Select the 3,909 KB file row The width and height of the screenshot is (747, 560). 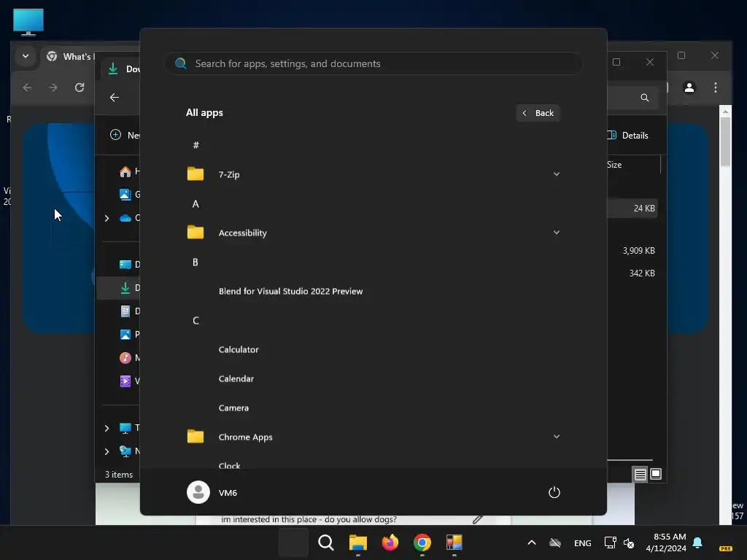(632, 251)
